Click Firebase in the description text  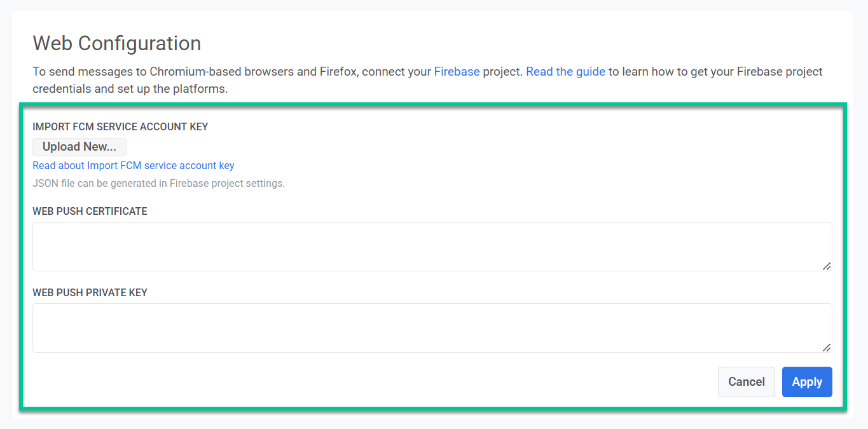pos(457,71)
